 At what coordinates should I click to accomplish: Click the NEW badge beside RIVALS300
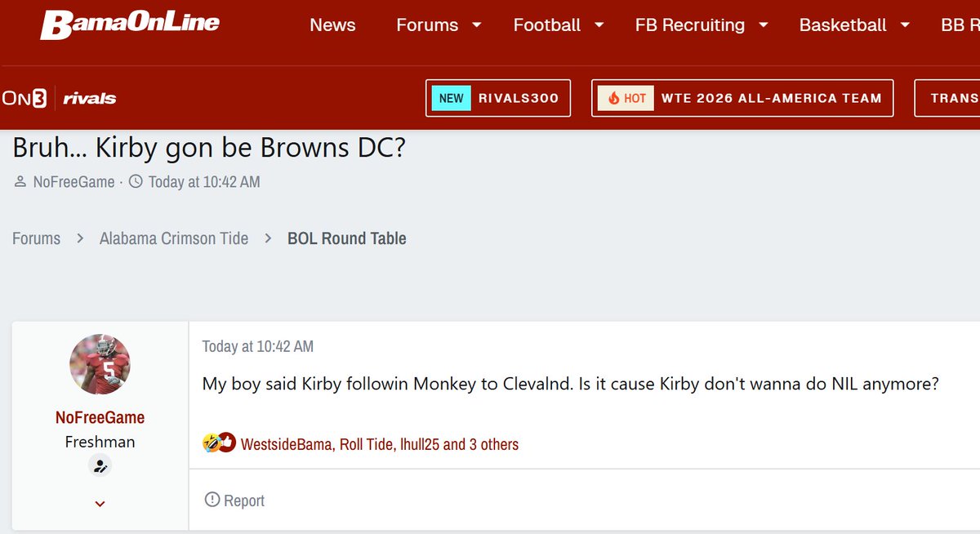point(451,98)
